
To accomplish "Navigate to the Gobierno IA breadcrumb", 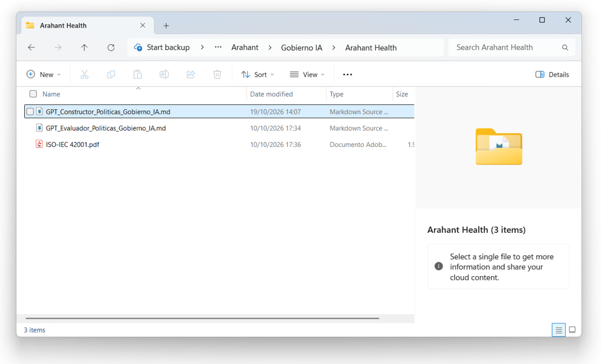I will pos(302,48).
